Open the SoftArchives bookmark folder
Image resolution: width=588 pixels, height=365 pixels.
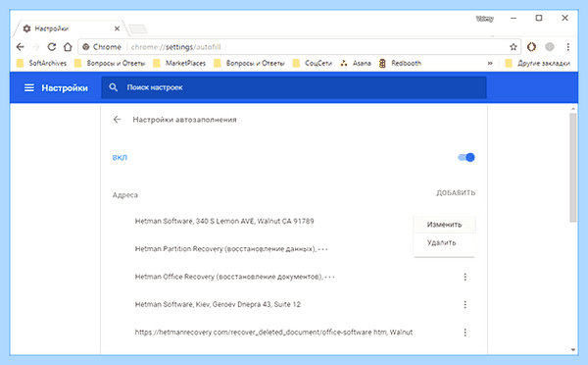click(x=41, y=63)
